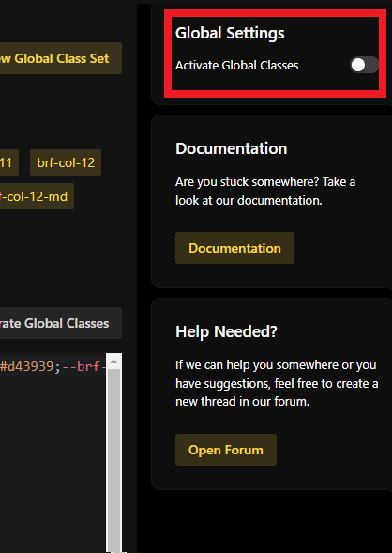Toggle the Activate Global Classes switch
This screenshot has width=392, height=553.
click(x=364, y=65)
